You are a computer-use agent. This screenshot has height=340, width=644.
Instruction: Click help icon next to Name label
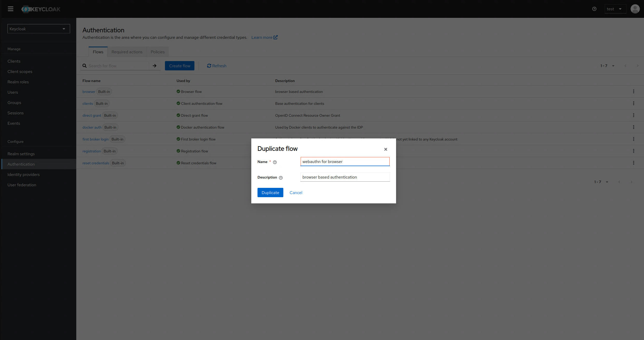coord(275,162)
